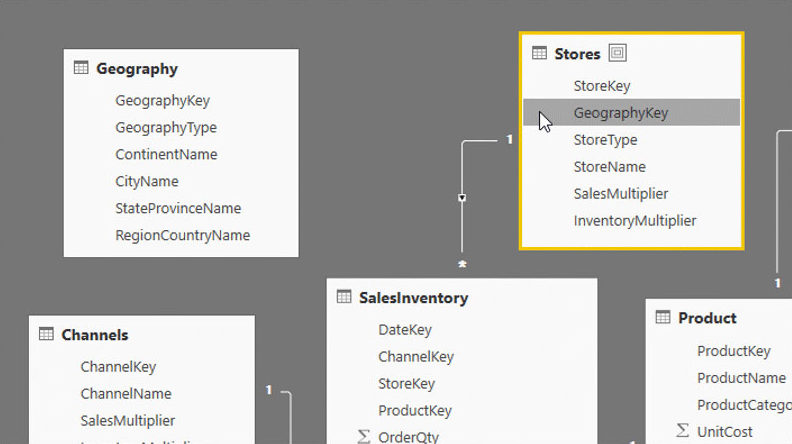
Task: Select ProductName field in the Product table
Action: pyautogui.click(x=740, y=378)
